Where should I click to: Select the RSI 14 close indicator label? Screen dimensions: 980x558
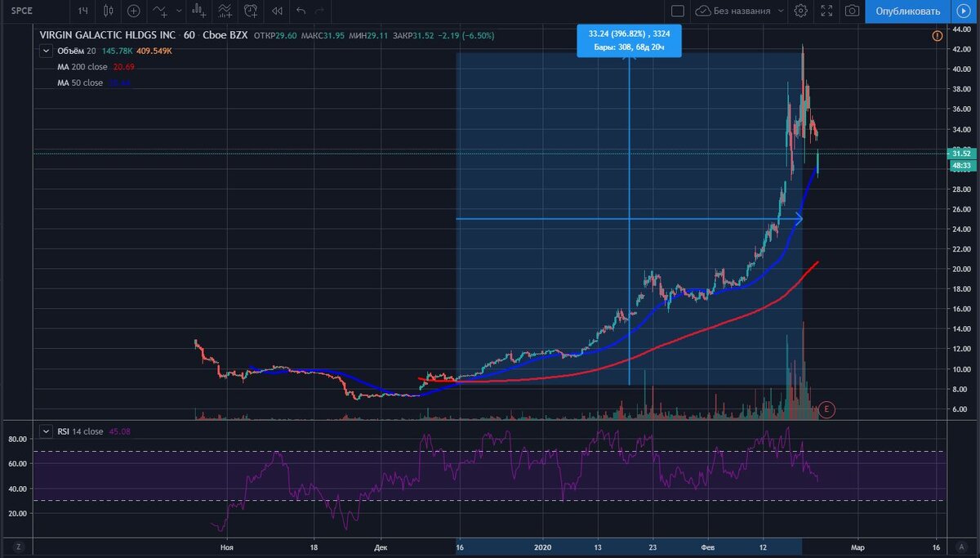click(80, 431)
